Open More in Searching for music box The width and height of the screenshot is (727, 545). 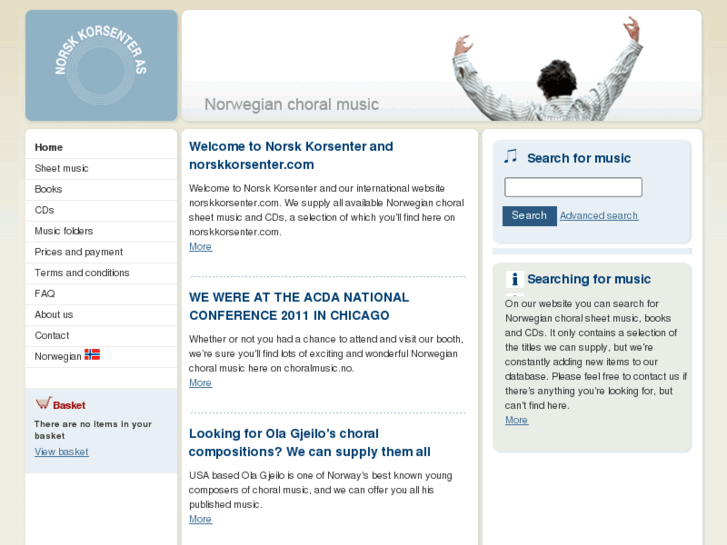tap(517, 420)
